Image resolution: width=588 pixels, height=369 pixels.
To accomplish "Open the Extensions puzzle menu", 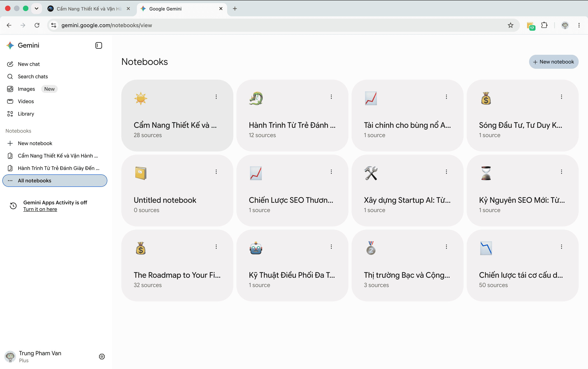I will pos(544,25).
